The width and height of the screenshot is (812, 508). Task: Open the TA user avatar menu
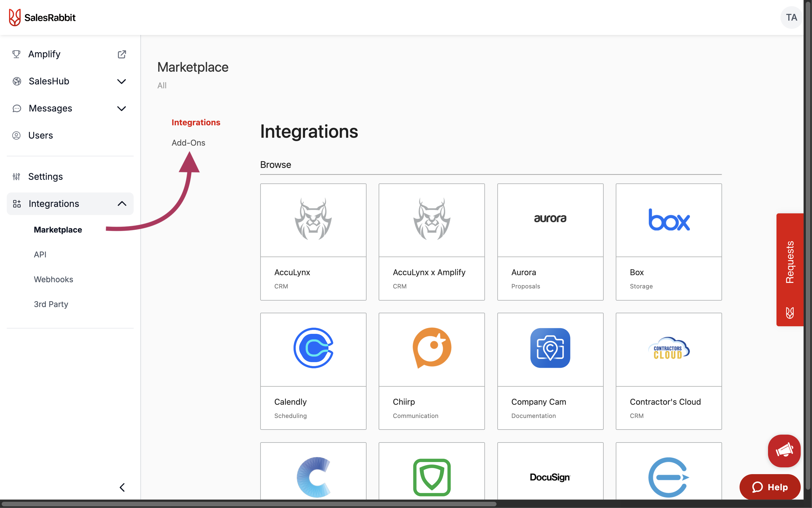tap(791, 17)
